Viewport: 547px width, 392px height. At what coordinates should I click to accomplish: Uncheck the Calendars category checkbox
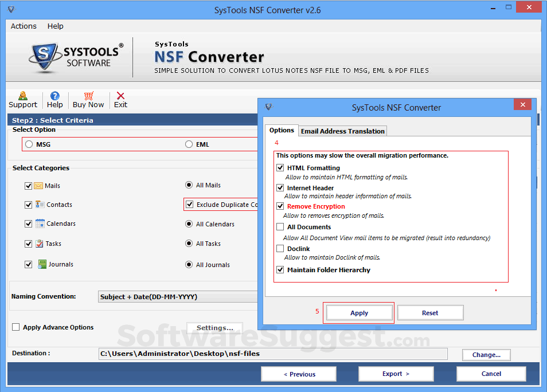click(29, 224)
